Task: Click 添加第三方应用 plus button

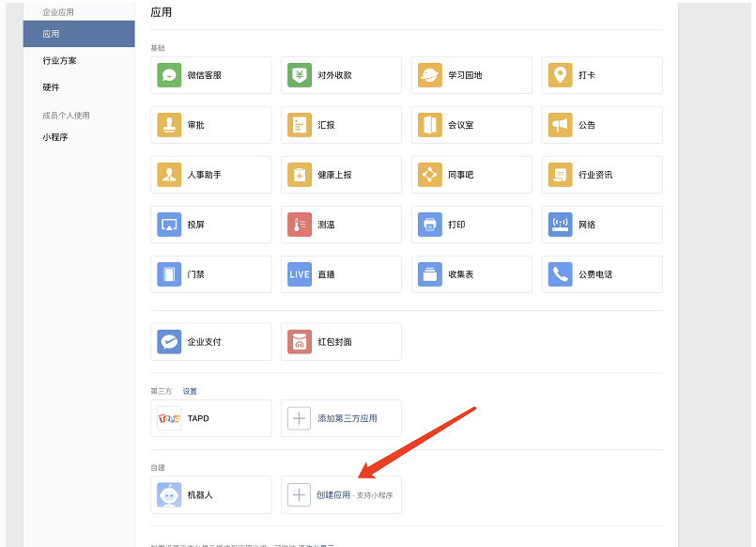Action: click(x=299, y=418)
